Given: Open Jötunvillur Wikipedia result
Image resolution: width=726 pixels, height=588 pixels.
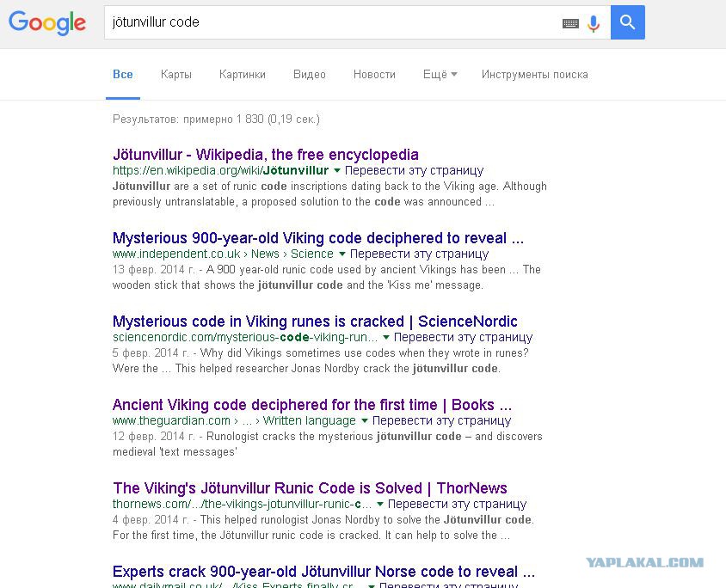Looking at the screenshot, I should point(266,155).
